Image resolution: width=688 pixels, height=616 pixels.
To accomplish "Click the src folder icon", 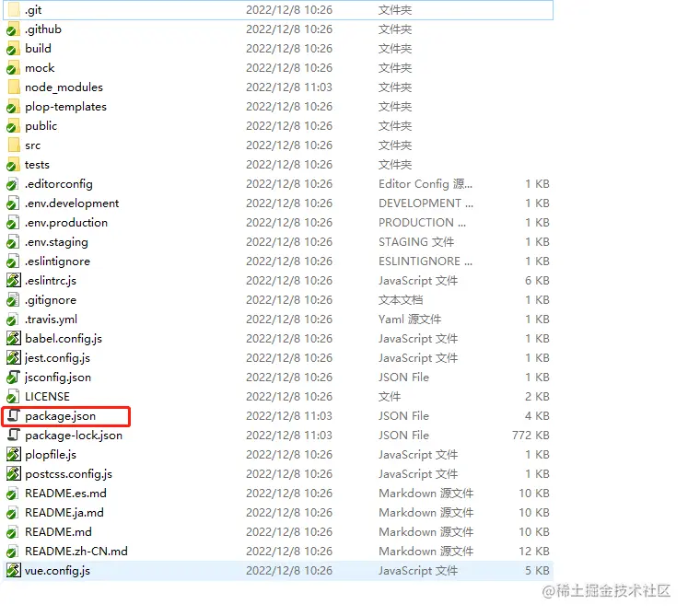I will [14, 145].
